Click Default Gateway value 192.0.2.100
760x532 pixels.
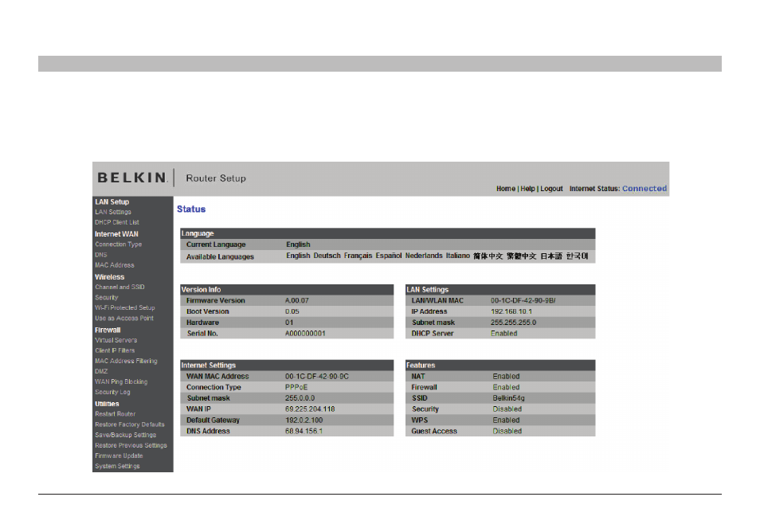[x=304, y=420]
